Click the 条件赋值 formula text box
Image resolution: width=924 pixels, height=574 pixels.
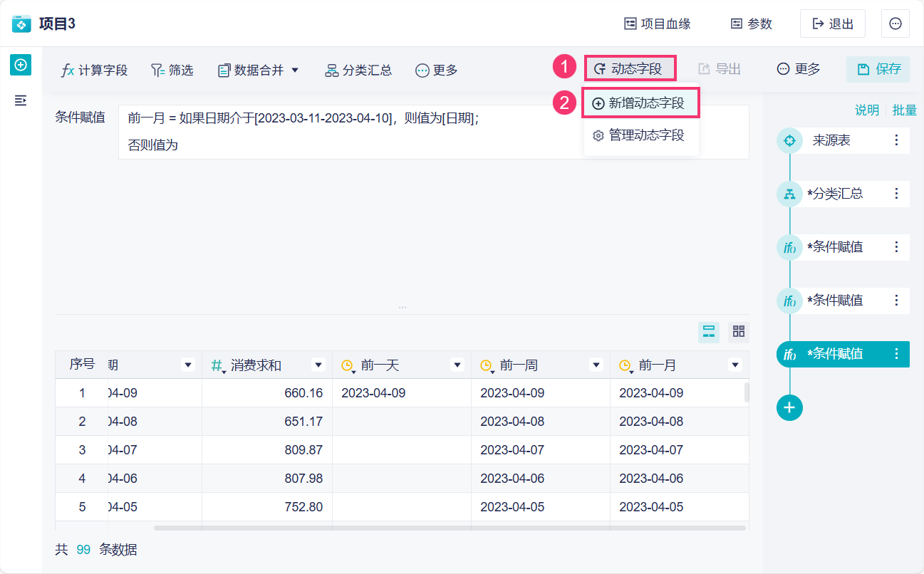[433, 132]
